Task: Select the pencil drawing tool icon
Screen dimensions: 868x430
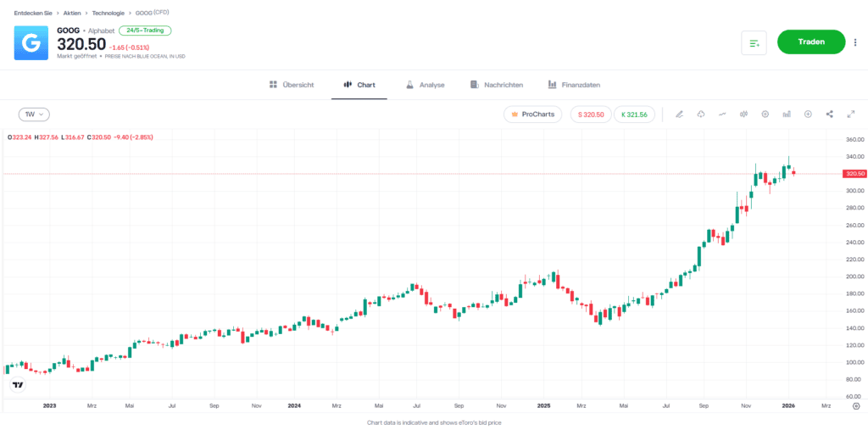Action: pos(679,114)
